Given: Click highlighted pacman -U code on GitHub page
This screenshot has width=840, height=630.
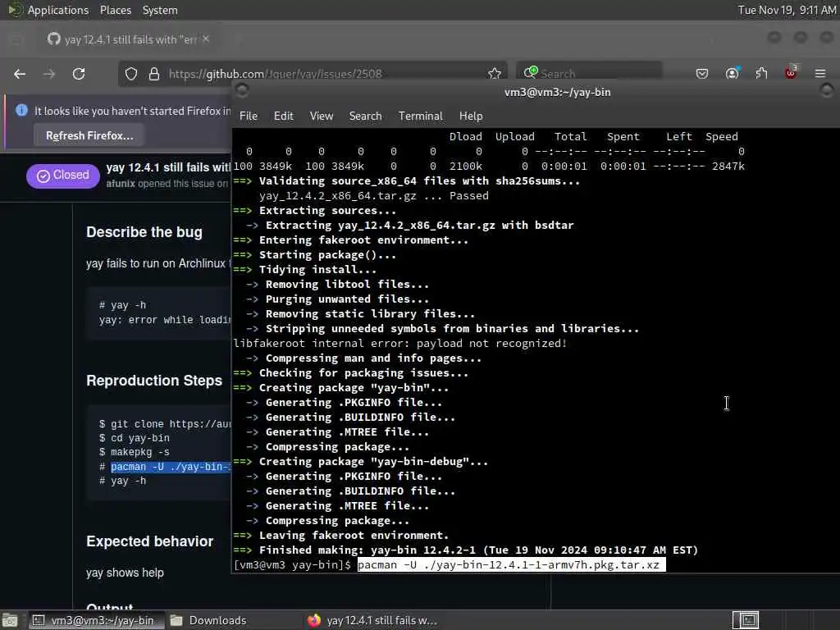Looking at the screenshot, I should coord(171,467).
